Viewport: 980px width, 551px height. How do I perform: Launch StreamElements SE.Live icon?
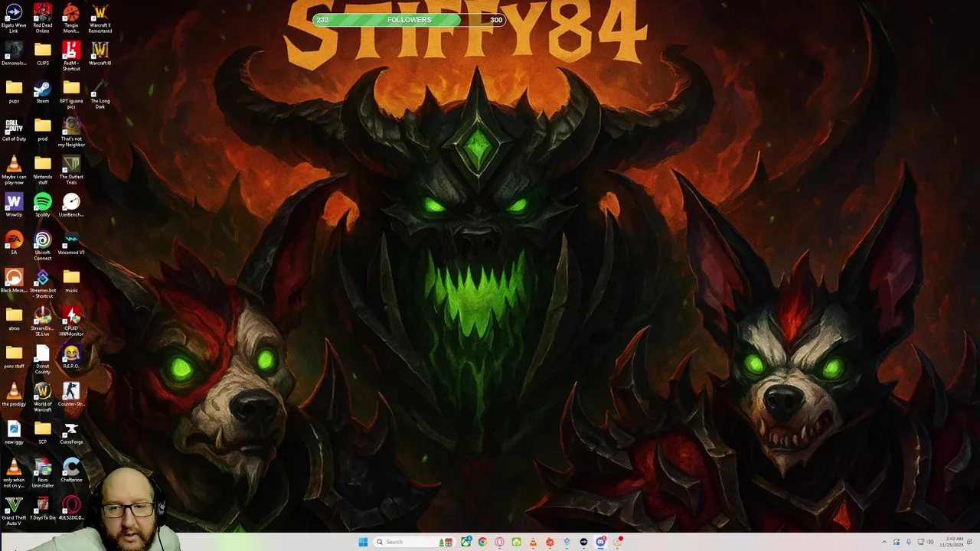(x=42, y=321)
